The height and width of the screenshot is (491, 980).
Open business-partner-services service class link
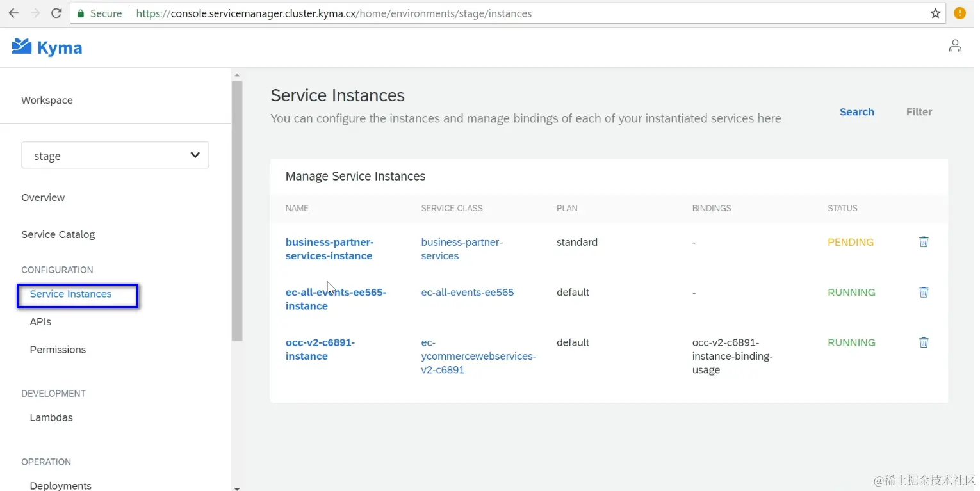(462, 249)
